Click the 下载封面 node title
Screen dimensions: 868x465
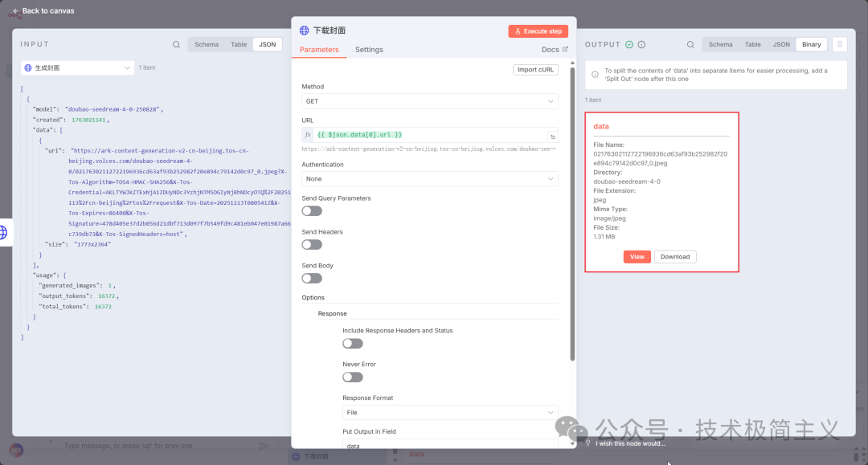point(330,31)
